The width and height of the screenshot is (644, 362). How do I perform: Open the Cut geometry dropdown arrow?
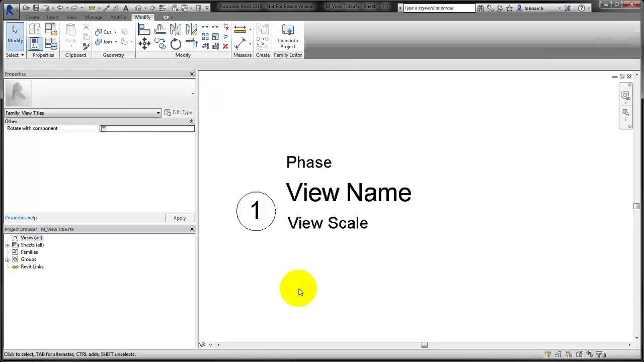coord(115,32)
